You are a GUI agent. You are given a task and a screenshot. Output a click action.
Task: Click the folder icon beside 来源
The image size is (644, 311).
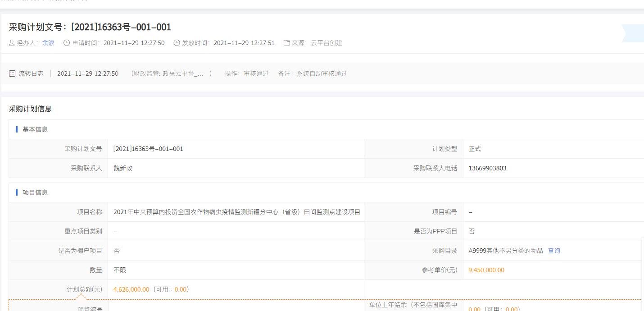click(287, 43)
